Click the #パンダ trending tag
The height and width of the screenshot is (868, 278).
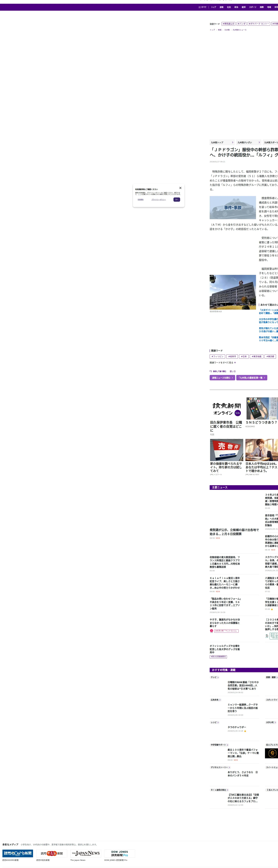[x=241, y=24]
